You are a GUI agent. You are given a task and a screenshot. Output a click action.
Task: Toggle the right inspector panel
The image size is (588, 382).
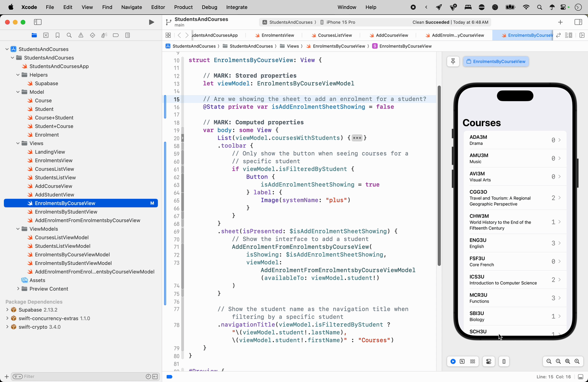(578, 22)
